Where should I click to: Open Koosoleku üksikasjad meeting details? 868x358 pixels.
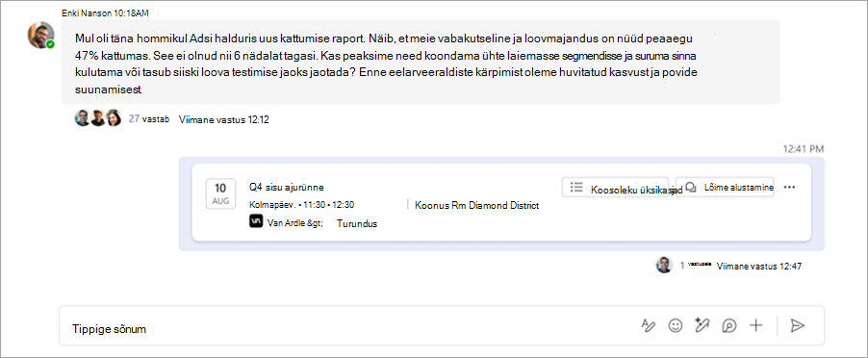click(x=615, y=187)
